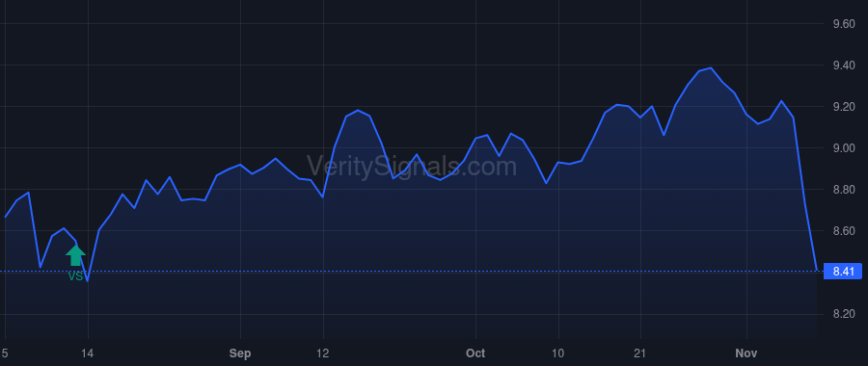
Task: Click the 9.40 price axis label
Action: 844,65
